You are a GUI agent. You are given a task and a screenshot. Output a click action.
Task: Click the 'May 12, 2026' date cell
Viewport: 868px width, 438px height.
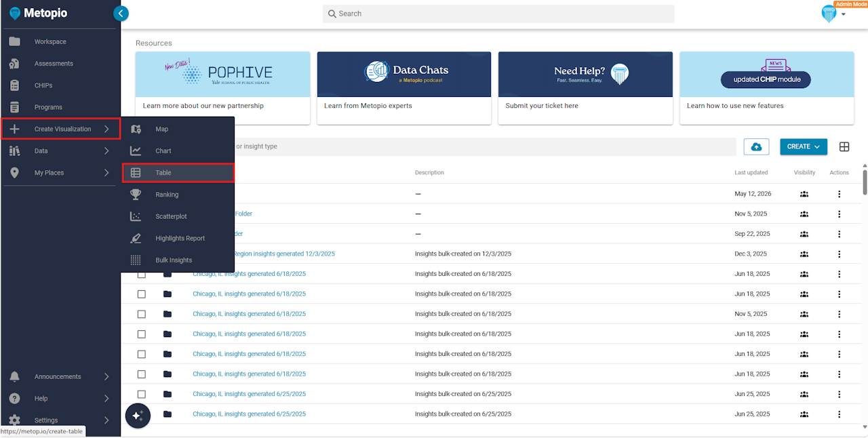[753, 194]
